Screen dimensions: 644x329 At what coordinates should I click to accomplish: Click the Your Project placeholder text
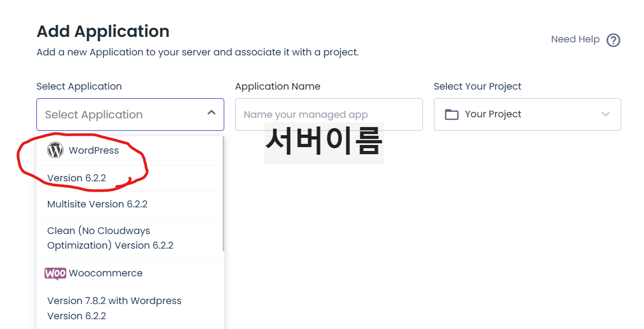tap(493, 114)
